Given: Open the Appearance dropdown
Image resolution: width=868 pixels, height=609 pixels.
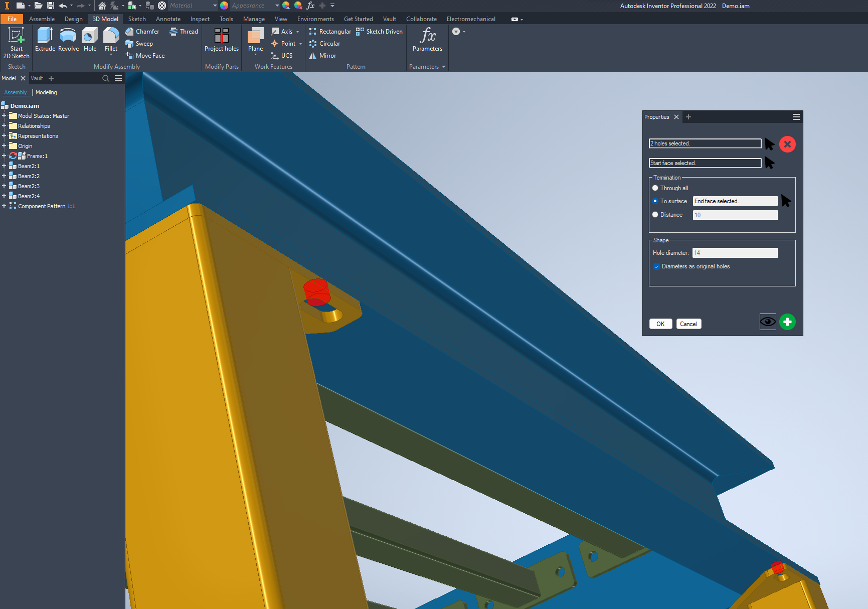Looking at the screenshot, I should 277,6.
